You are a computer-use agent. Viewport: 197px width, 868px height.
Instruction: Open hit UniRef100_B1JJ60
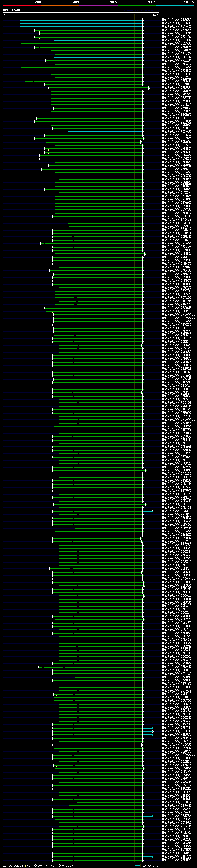pos(177,833)
